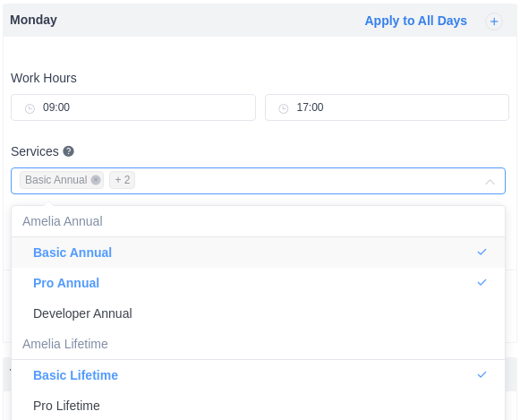Click the Basic Annual tag text
520x420 pixels.
(56, 180)
